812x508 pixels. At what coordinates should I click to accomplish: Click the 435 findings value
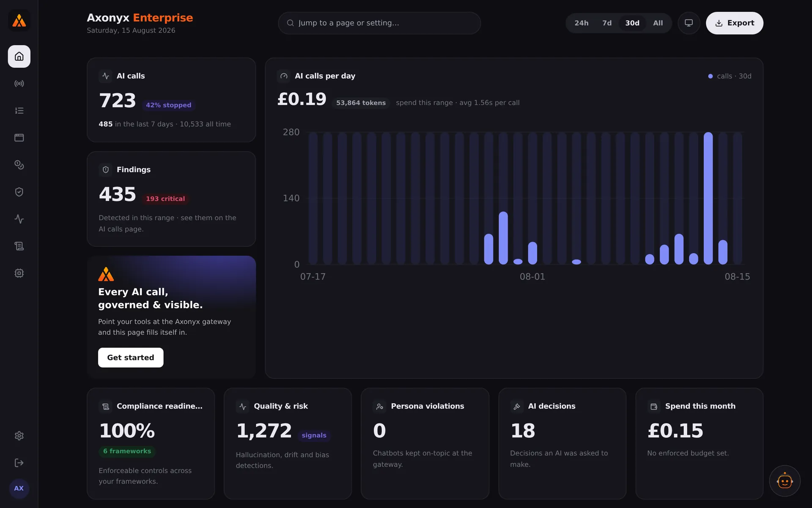click(118, 194)
